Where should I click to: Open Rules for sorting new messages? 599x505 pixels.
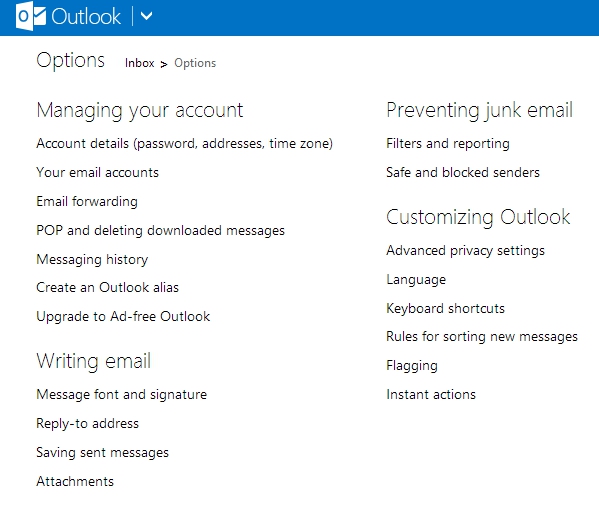coord(482,337)
